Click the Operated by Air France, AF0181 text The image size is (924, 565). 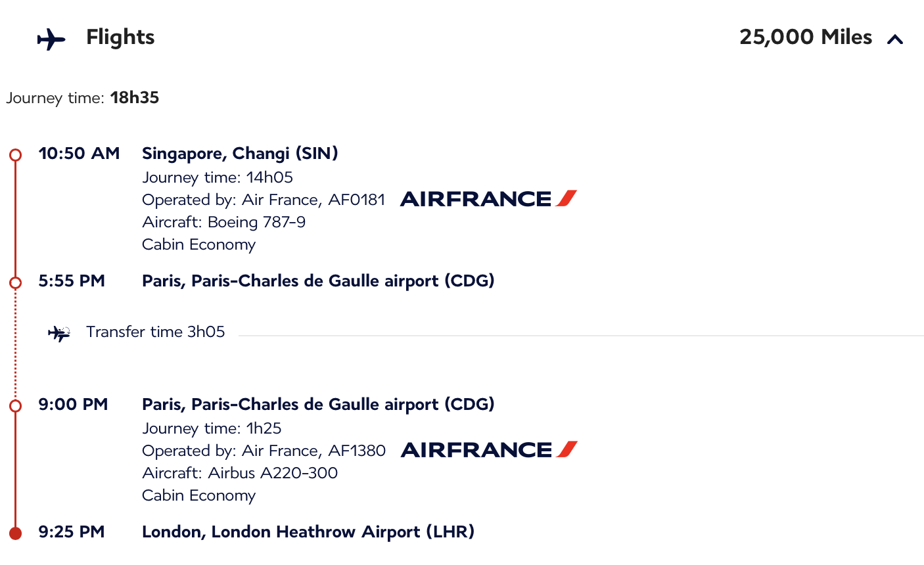[x=264, y=200]
